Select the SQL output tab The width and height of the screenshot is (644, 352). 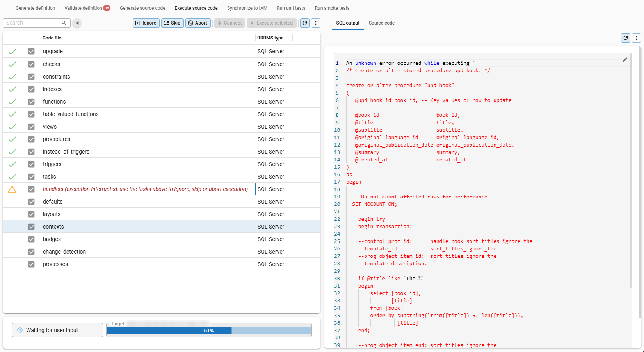click(347, 23)
